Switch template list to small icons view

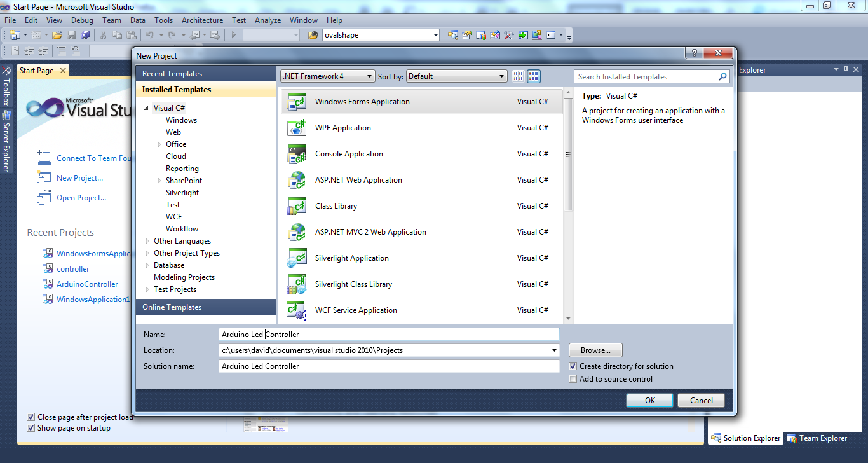pos(519,76)
